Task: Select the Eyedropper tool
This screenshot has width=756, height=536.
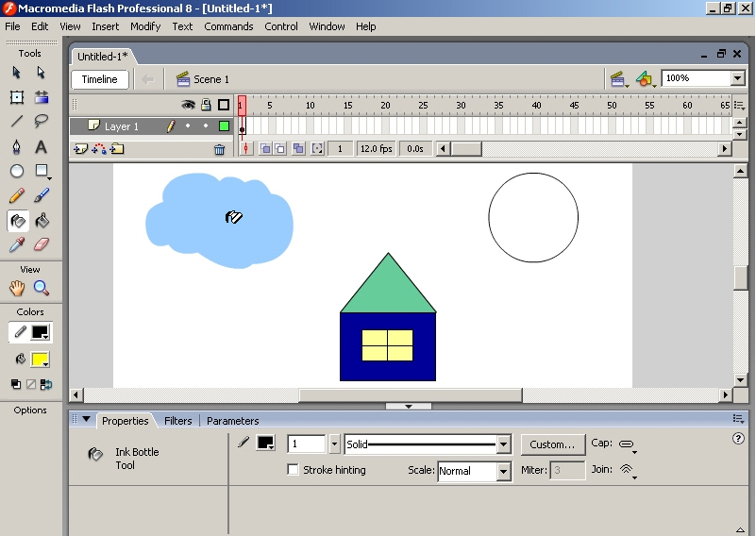Action: pos(17,244)
